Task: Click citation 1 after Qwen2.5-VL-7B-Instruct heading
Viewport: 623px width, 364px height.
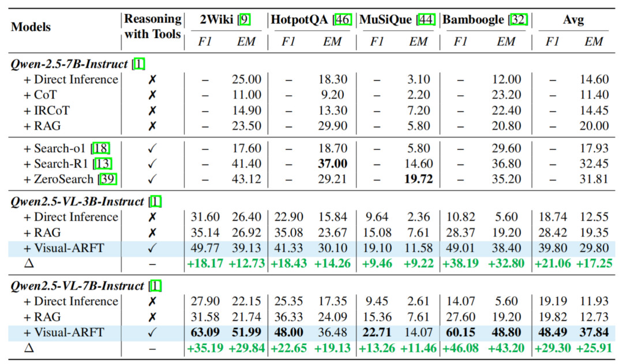Action: pyautogui.click(x=155, y=286)
